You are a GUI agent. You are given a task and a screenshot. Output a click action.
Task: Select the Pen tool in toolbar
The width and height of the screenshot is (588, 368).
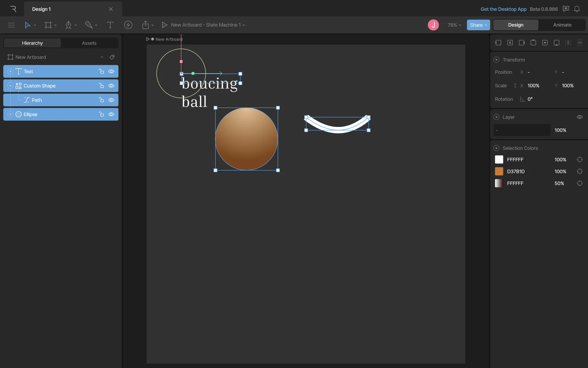68,25
